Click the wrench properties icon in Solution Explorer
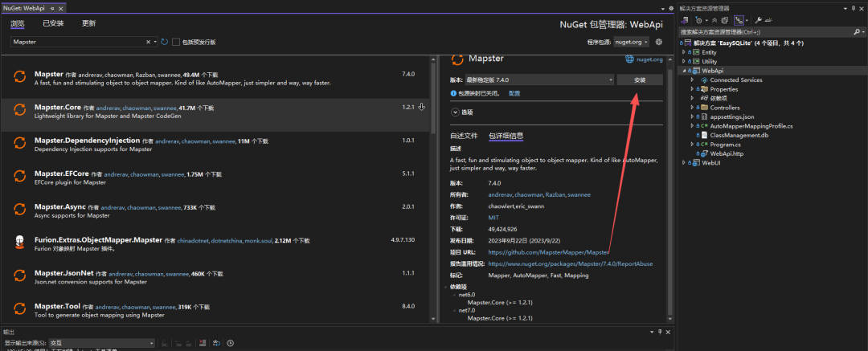Screen dimensions: 868x351 [x=758, y=20]
